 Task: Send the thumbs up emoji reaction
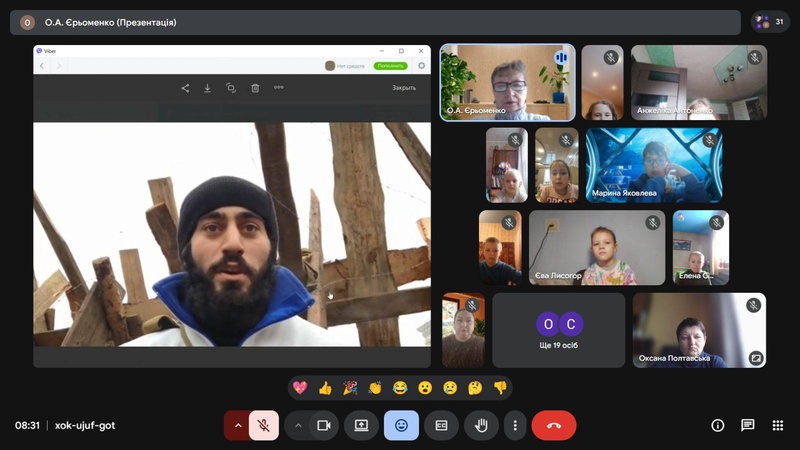(x=325, y=388)
